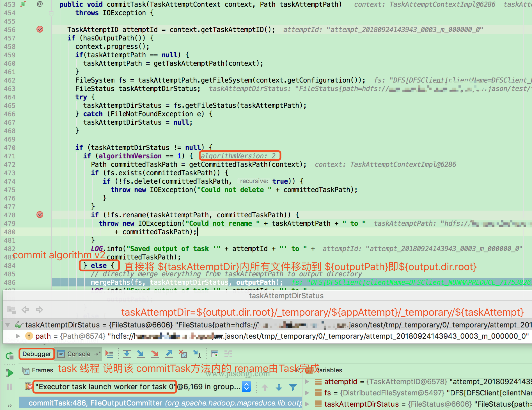Image resolution: width=532 pixels, height=410 pixels.
Task: Collapse the taskAttemptDirStatus watch entry
Action: [7, 325]
